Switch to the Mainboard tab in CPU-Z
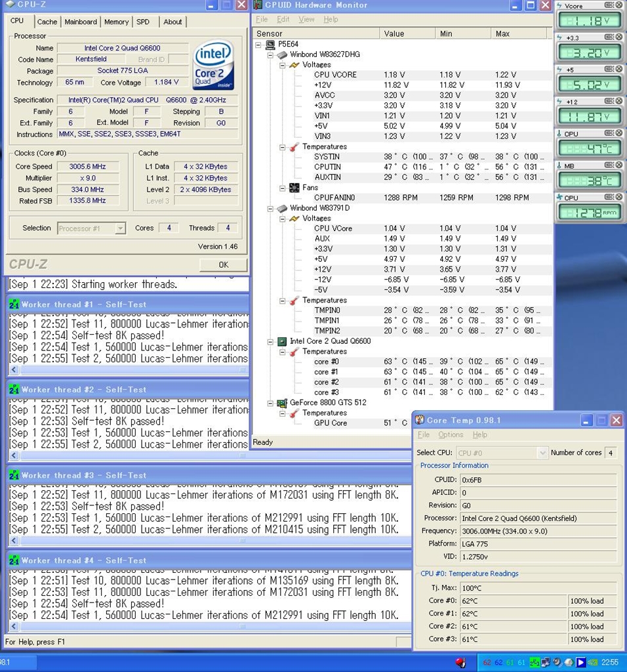The width and height of the screenshot is (627, 672). click(x=81, y=22)
